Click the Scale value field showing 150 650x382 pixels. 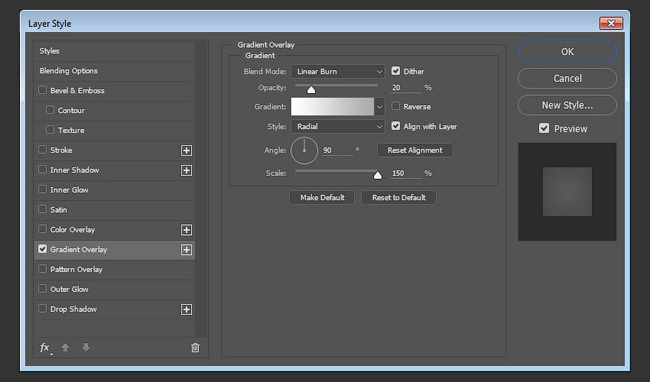click(406, 173)
